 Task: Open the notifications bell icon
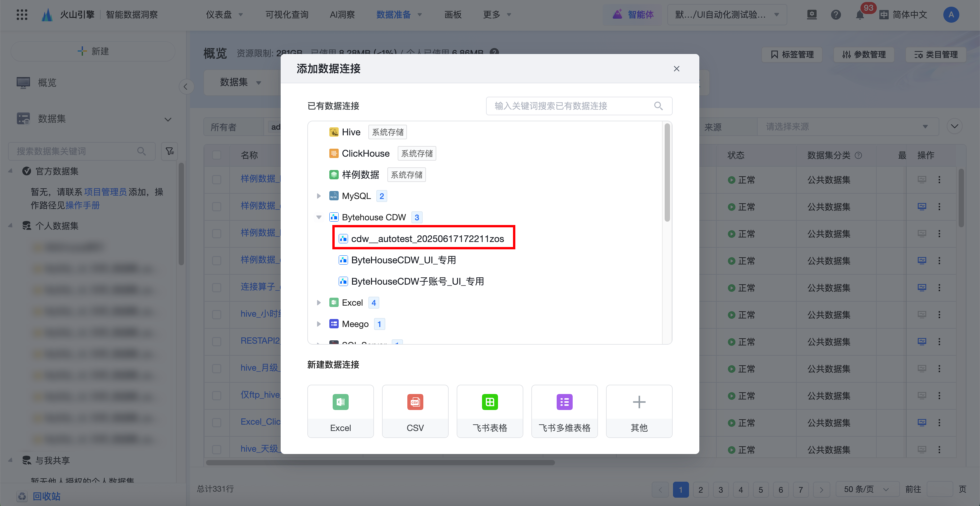859,15
